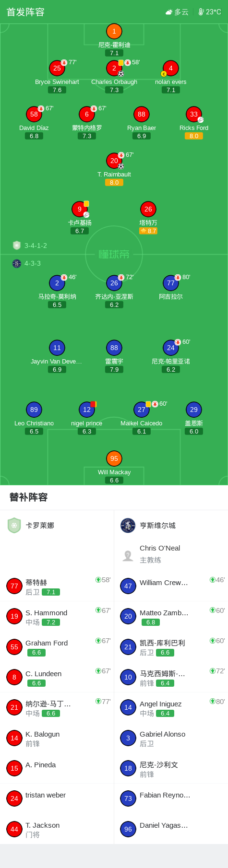Open the 亨斯维尔城 team badge
Screen dimensions: 228x868
(128, 526)
